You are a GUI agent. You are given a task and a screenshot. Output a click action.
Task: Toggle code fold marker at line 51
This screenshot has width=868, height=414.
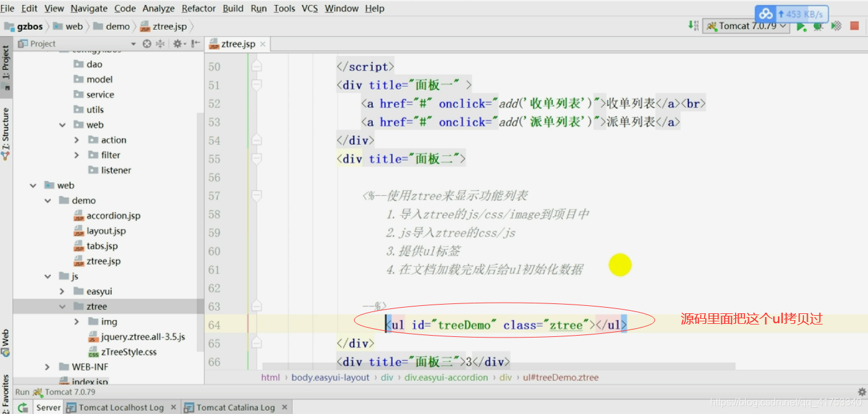click(256, 85)
